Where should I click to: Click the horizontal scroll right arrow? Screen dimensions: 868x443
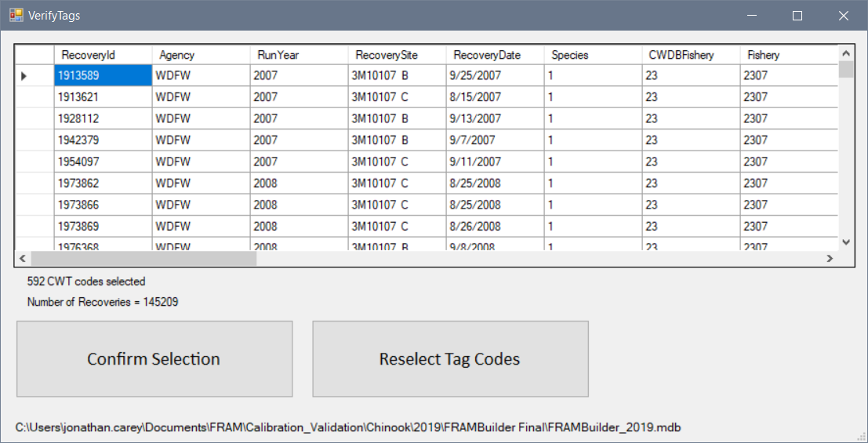[x=830, y=258]
